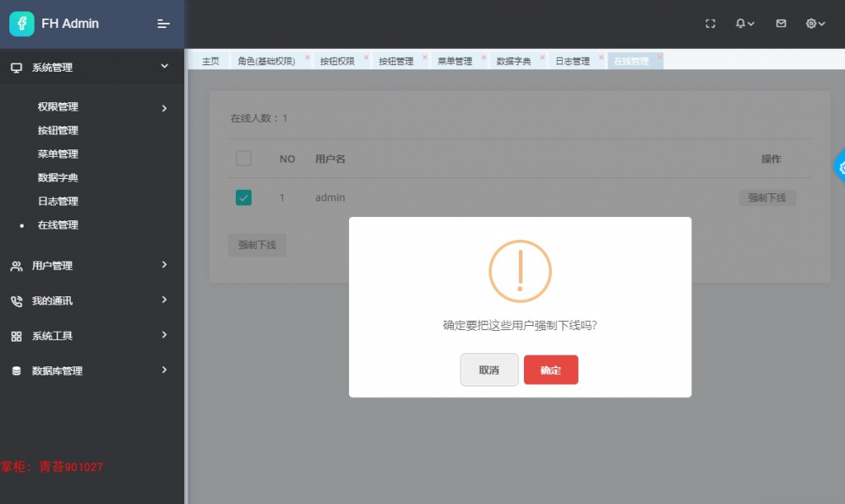Check the select-all checkbox in table header

[x=243, y=157]
